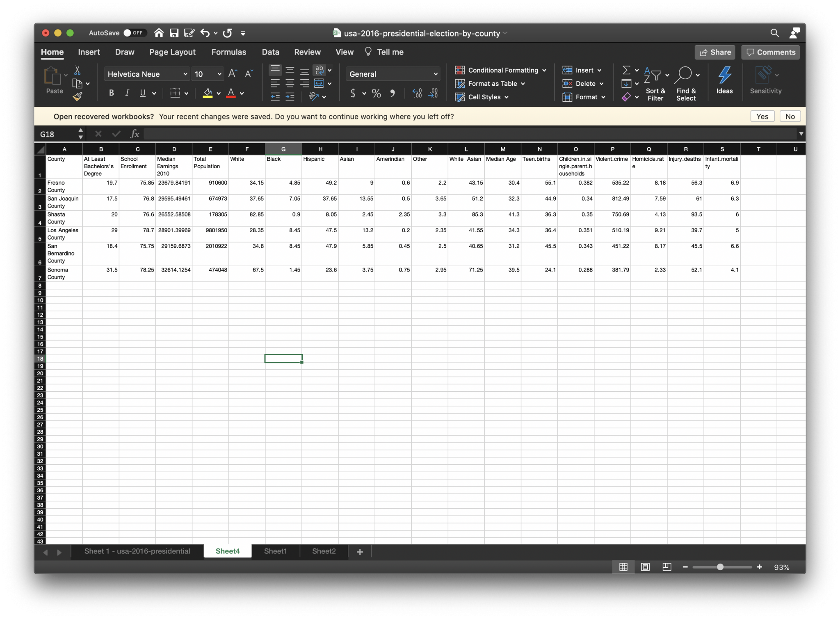Screen dimensions: 840x619
Task: Click the AutoSum sigma icon
Action: [x=626, y=71]
